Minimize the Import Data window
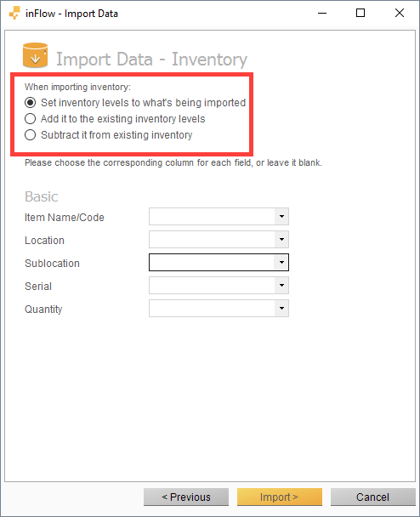420x517 pixels. (322, 14)
